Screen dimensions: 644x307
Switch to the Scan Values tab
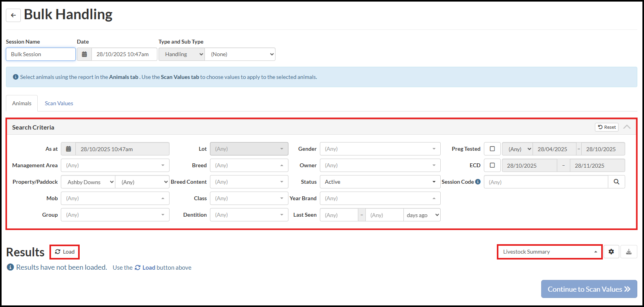pyautogui.click(x=59, y=103)
